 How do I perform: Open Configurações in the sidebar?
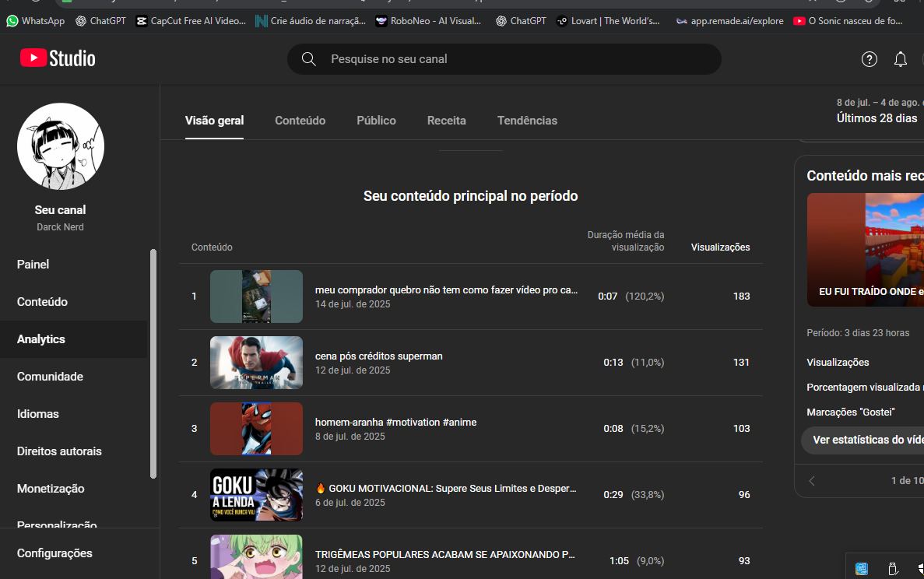[74, 553]
